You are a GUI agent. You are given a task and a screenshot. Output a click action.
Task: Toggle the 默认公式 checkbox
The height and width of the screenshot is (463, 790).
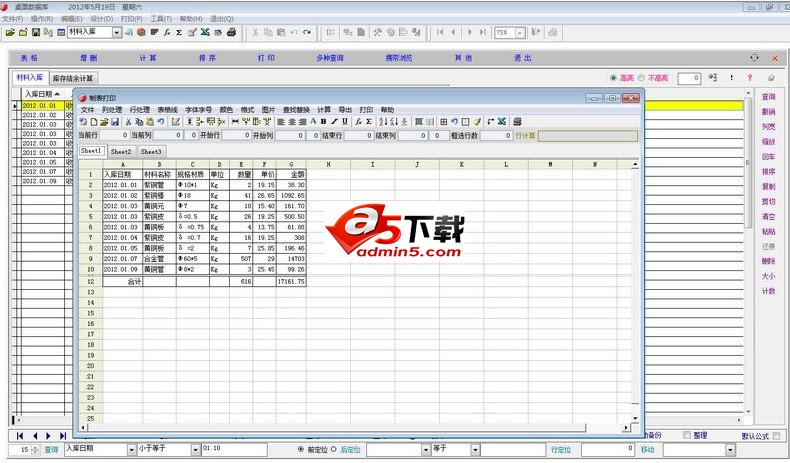coord(776,436)
